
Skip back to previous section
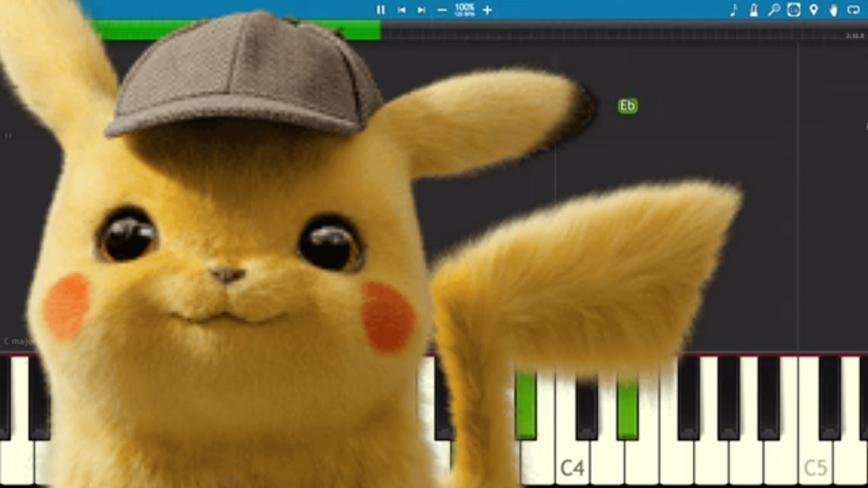point(401,10)
